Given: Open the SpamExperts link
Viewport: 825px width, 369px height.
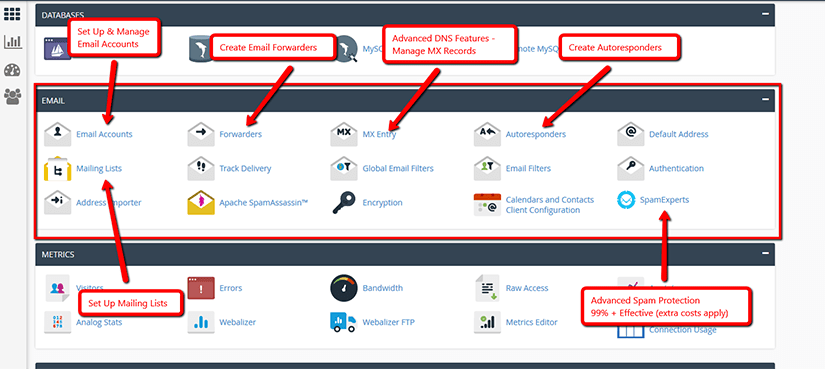Looking at the screenshot, I should point(664,200).
